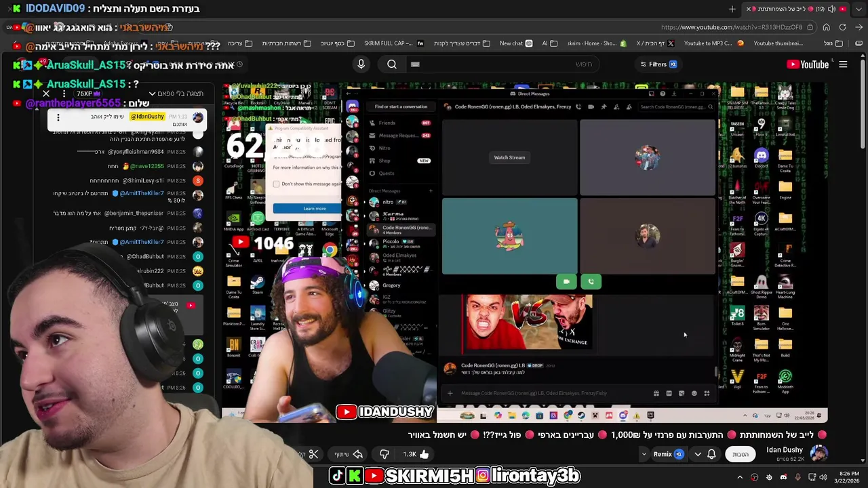
Task: Open the Youtube thumbnai... bookmark
Action: (x=777, y=43)
